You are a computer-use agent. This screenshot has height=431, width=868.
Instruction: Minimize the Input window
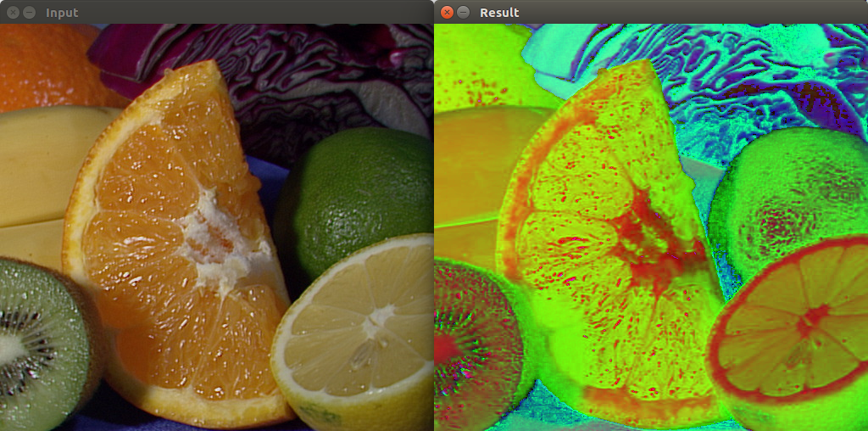pos(29,12)
